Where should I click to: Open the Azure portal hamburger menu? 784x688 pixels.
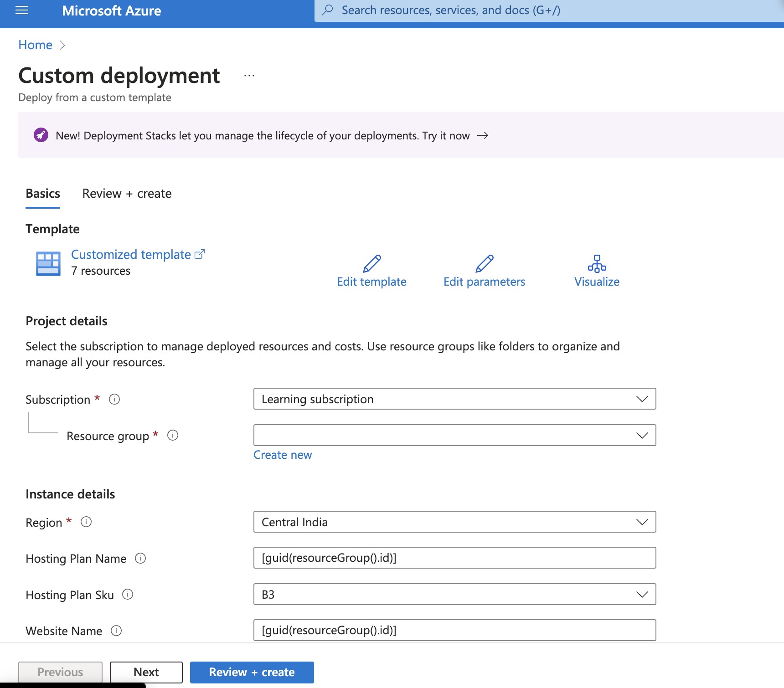pyautogui.click(x=22, y=10)
